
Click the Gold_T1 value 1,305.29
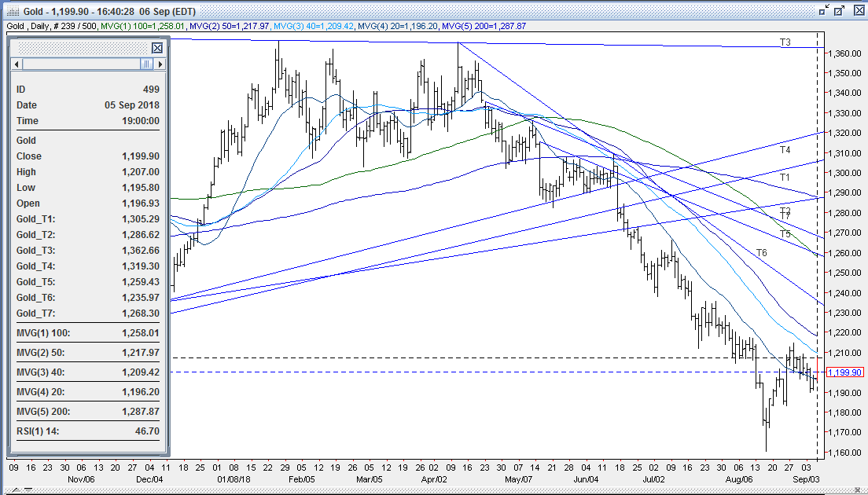pos(141,219)
